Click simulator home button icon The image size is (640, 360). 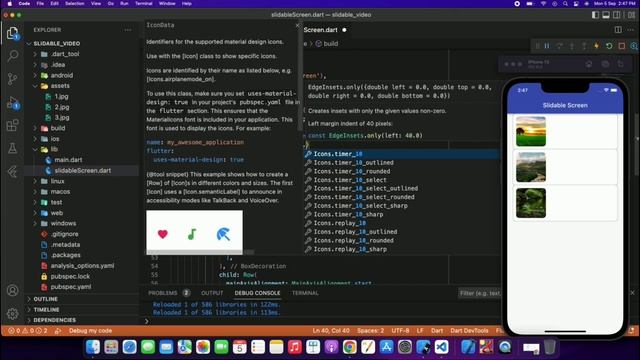pyautogui.click(x=589, y=64)
